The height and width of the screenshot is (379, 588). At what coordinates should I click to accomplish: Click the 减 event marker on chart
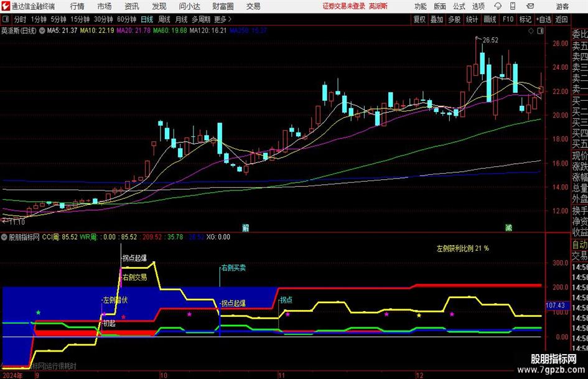tap(508, 228)
